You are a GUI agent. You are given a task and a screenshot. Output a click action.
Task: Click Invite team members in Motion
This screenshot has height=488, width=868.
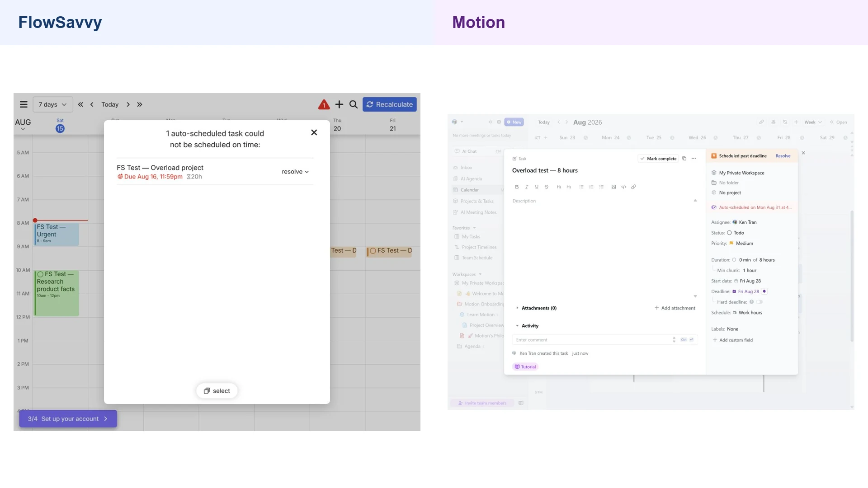click(x=482, y=403)
